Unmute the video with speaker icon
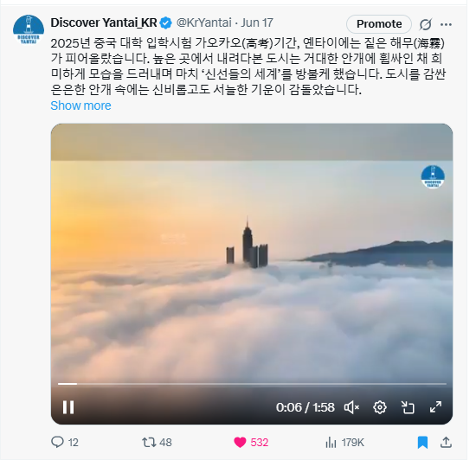 click(351, 407)
